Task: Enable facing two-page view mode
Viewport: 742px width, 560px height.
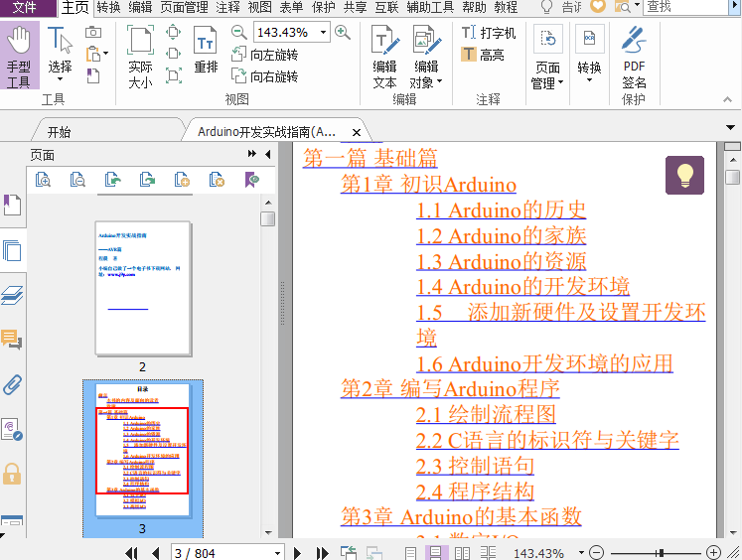Action: click(462, 552)
